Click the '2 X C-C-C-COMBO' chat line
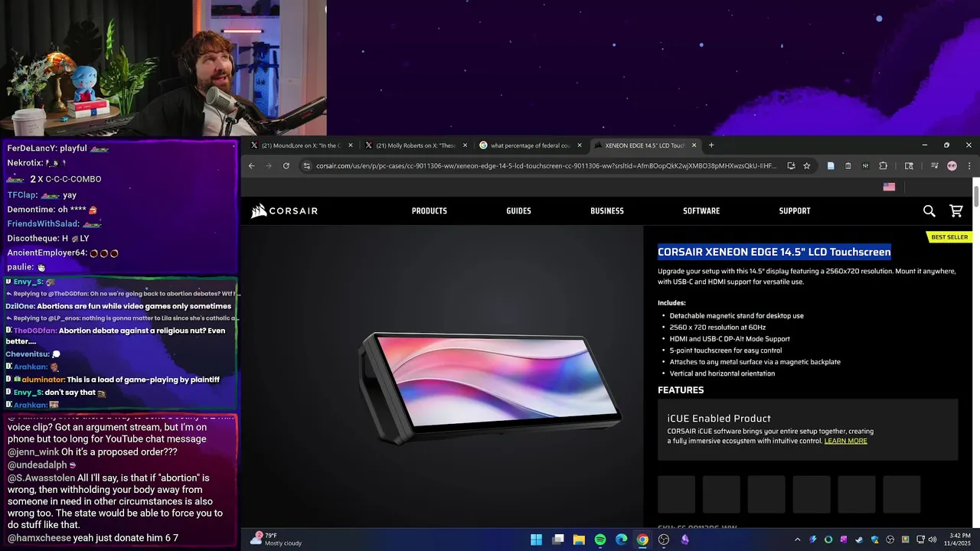980x551 pixels. point(55,178)
